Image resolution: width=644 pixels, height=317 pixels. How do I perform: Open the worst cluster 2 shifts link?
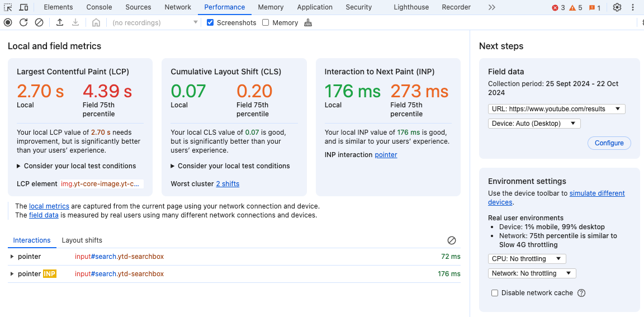click(x=228, y=184)
